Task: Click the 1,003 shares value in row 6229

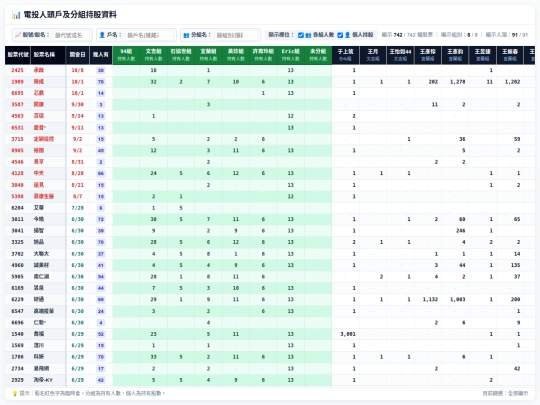Action: coord(458,299)
